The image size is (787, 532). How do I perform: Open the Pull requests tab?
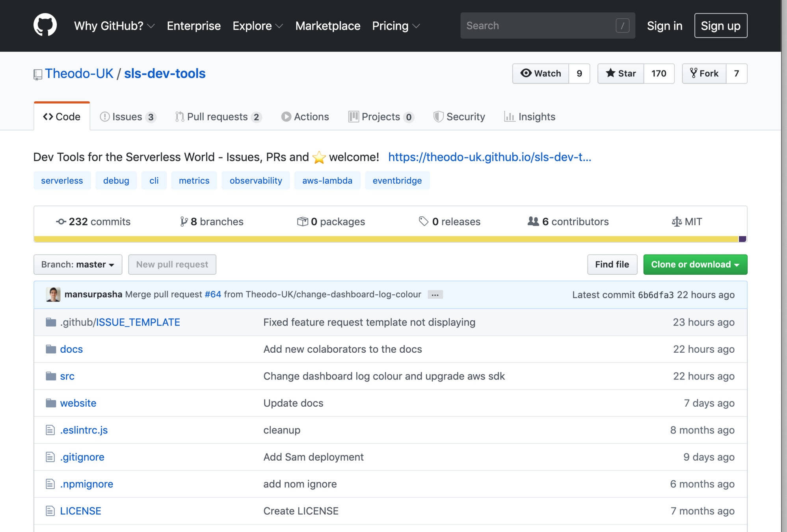coord(218,117)
